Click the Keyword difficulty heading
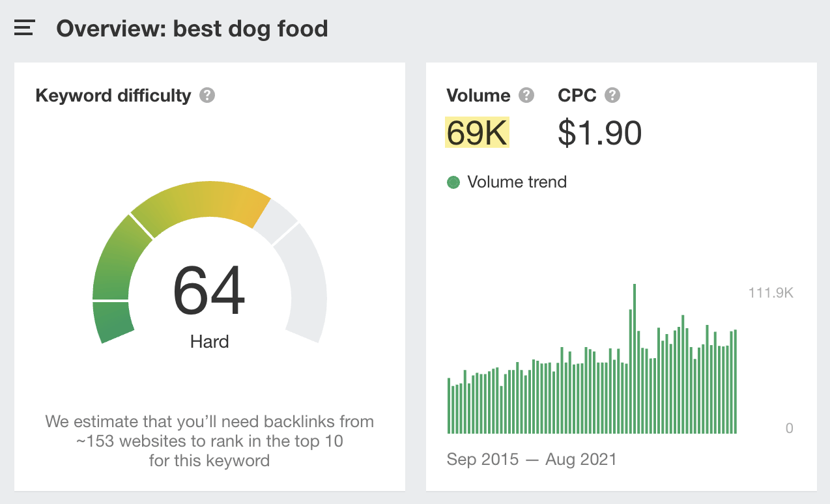Screen dimensions: 830x504 point(113,96)
